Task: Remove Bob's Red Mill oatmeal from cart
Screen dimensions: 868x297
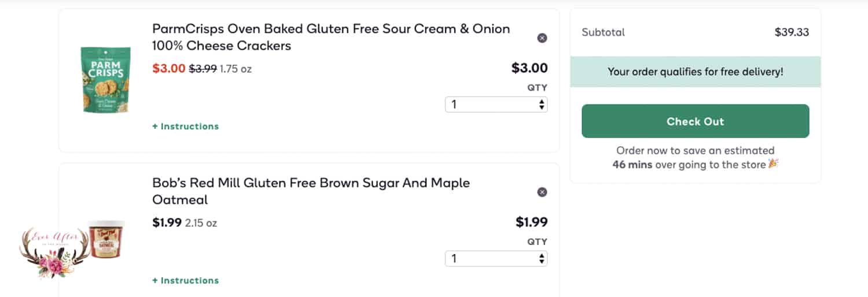Action: (542, 192)
